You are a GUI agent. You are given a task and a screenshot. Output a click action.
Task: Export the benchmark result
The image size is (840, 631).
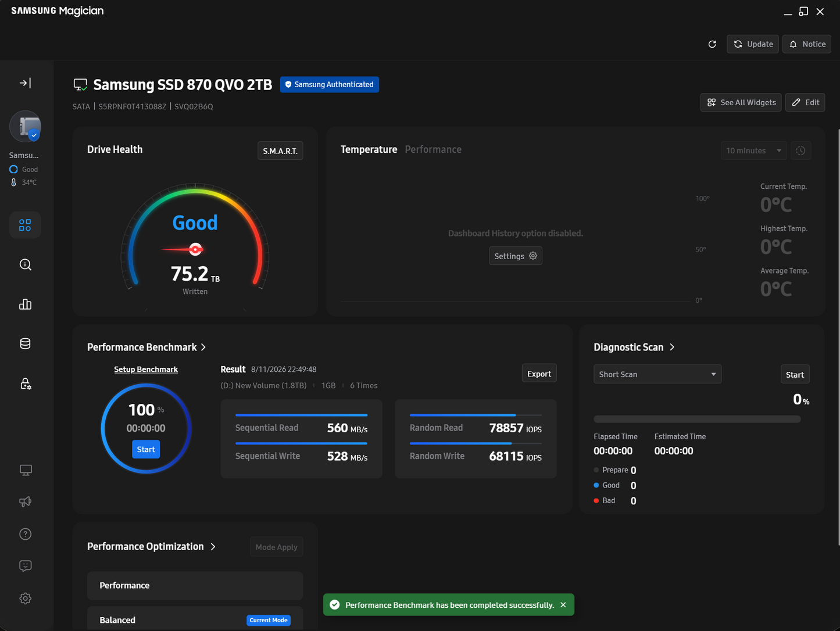point(539,374)
